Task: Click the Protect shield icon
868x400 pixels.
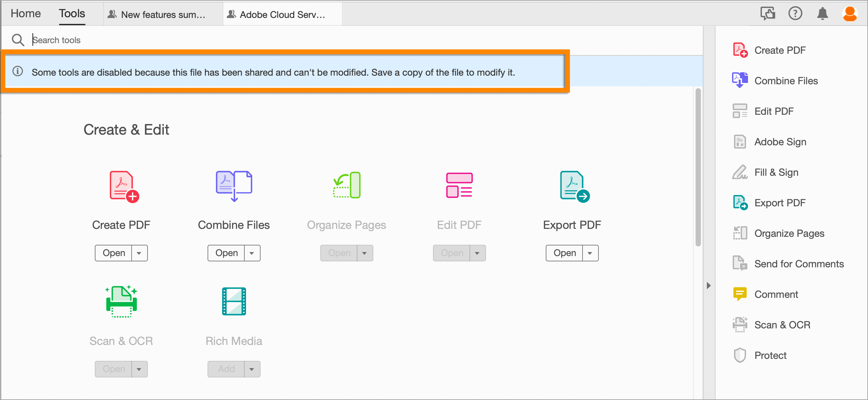Action: [x=740, y=355]
